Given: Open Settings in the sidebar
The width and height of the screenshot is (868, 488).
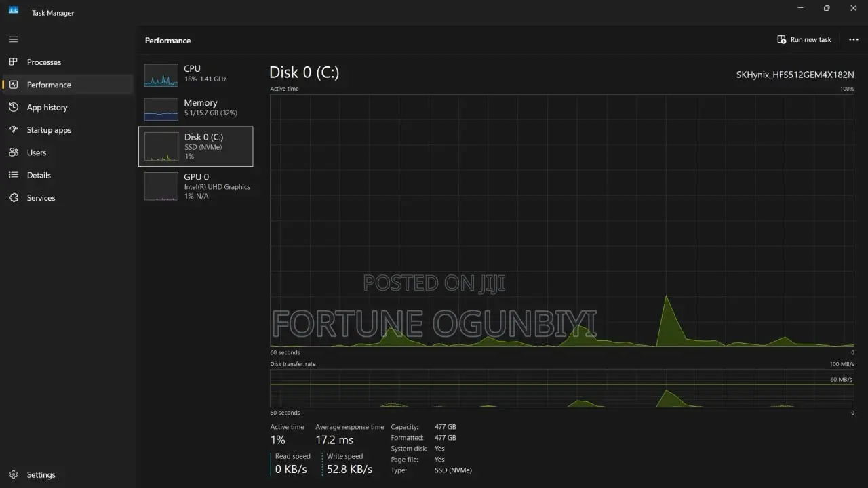Looking at the screenshot, I should tap(68, 474).
